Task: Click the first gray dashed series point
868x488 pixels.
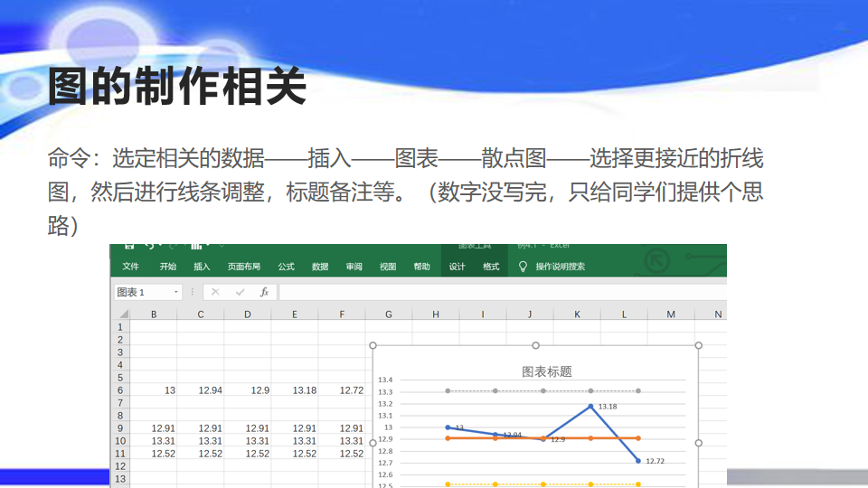Action: coord(448,390)
